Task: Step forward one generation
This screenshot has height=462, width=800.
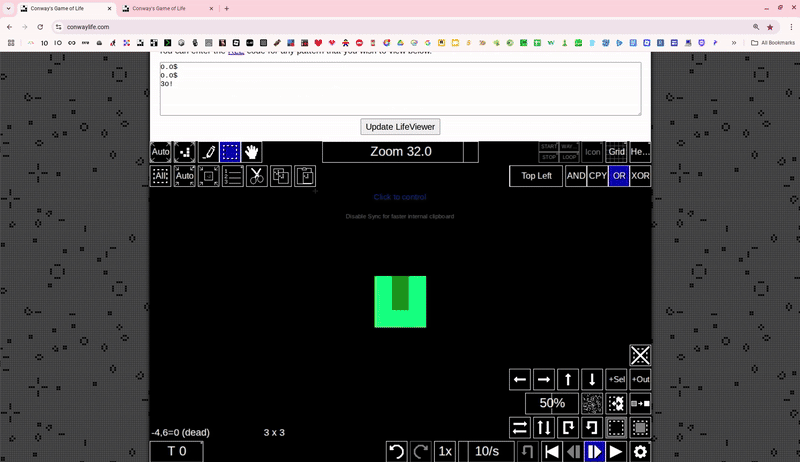Action: [595, 452]
